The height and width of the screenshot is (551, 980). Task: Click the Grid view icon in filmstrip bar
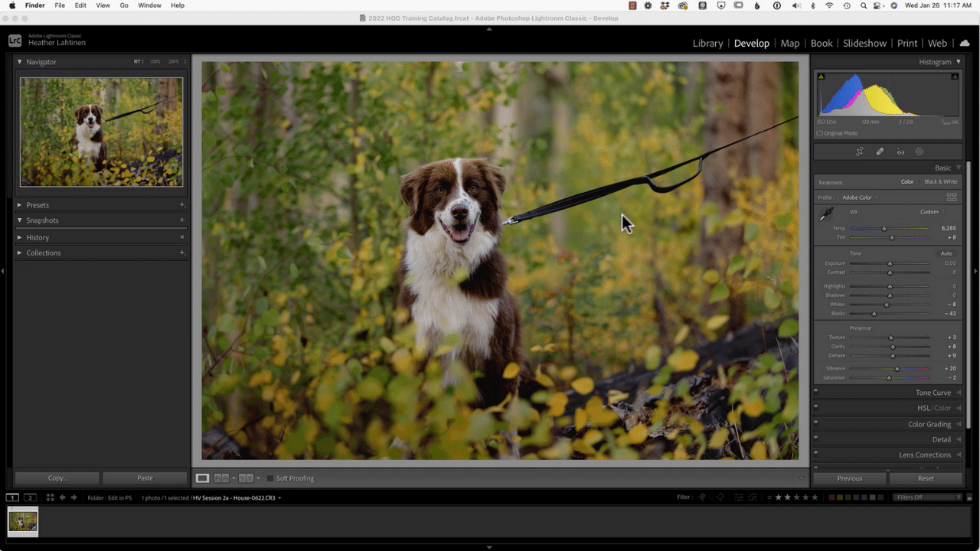click(x=50, y=497)
